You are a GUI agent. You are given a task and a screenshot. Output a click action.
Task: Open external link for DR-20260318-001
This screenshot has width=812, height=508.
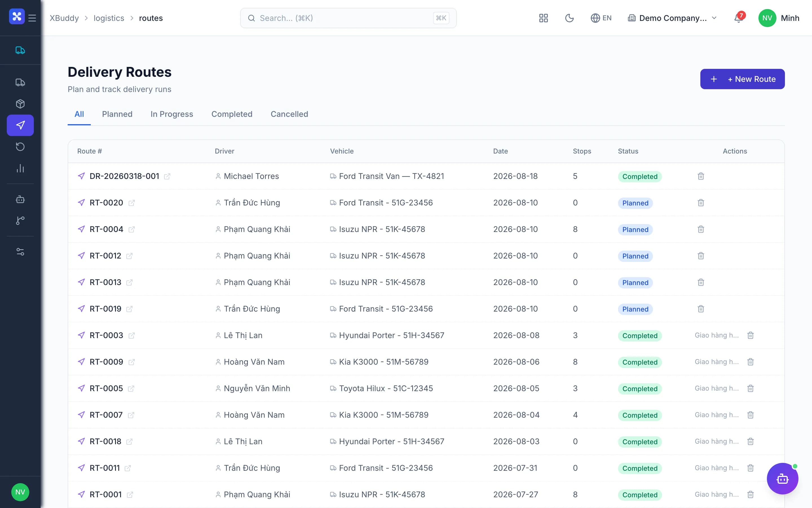(x=167, y=176)
